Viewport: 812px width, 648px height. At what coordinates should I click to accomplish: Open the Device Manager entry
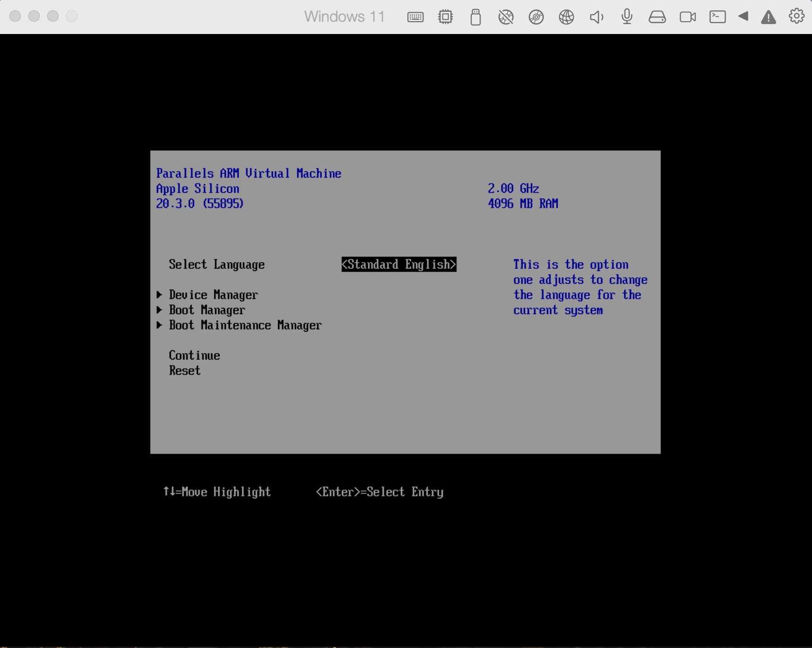(213, 295)
